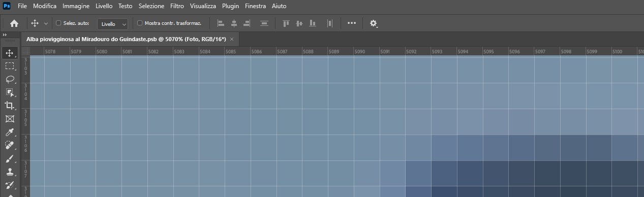
Task: Select the History Brush tool
Action: coord(10,185)
